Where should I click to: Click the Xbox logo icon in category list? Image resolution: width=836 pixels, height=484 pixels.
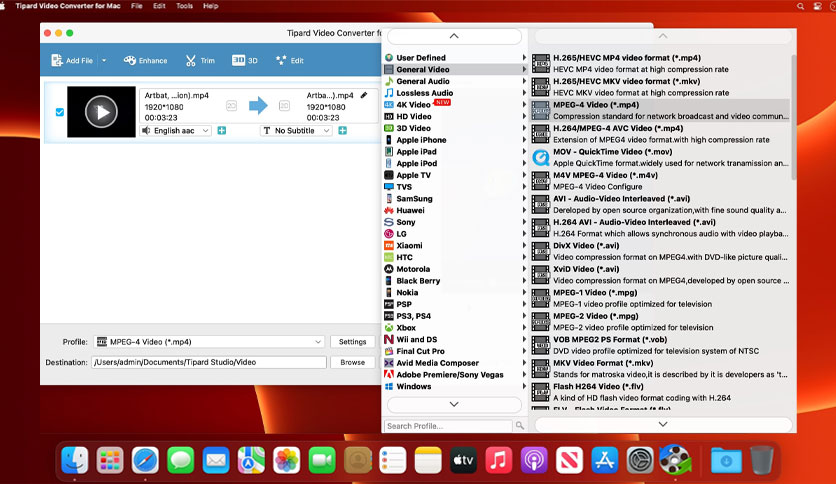pyautogui.click(x=389, y=328)
